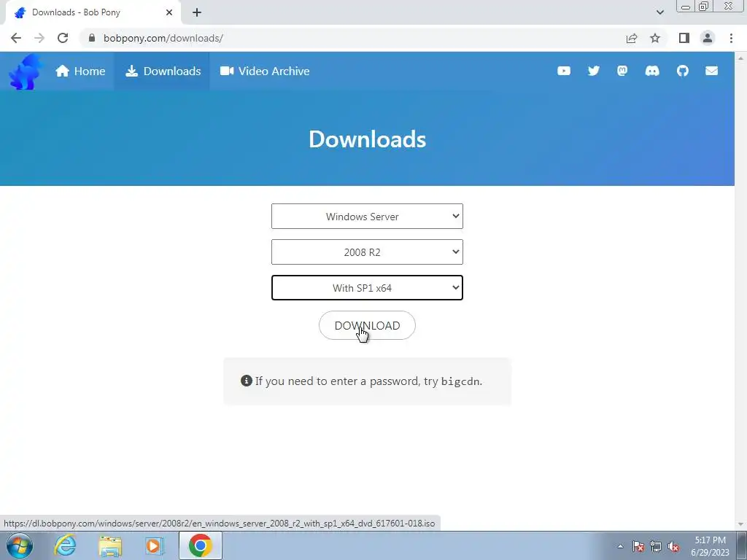Click the DOWNLOAD button
Screen dimensions: 747x560
367,325
